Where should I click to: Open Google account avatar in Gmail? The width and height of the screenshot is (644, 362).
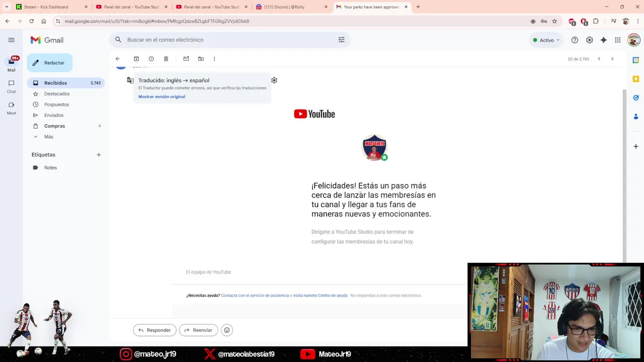[633, 40]
